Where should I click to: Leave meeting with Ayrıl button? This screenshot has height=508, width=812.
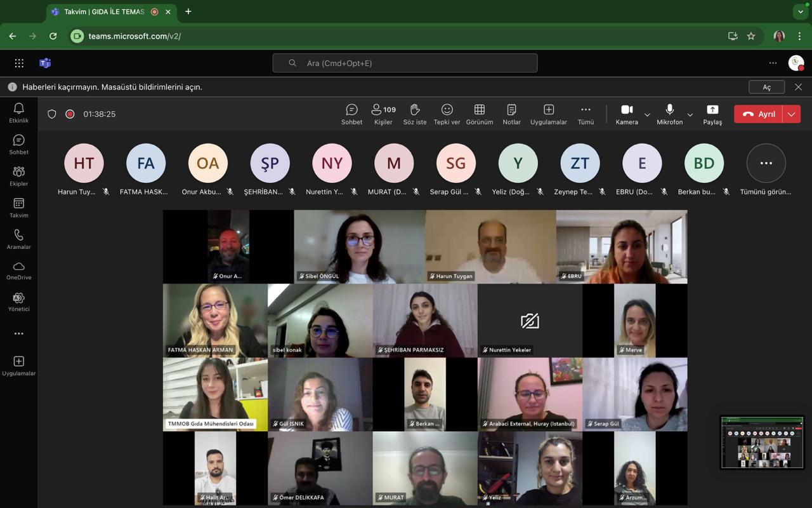coord(759,114)
